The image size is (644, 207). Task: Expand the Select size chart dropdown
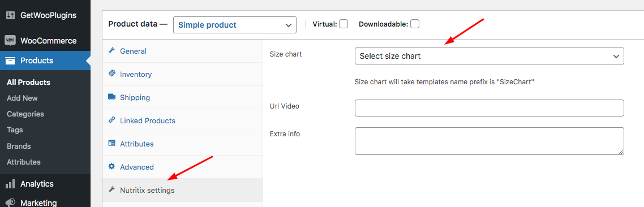click(x=489, y=56)
